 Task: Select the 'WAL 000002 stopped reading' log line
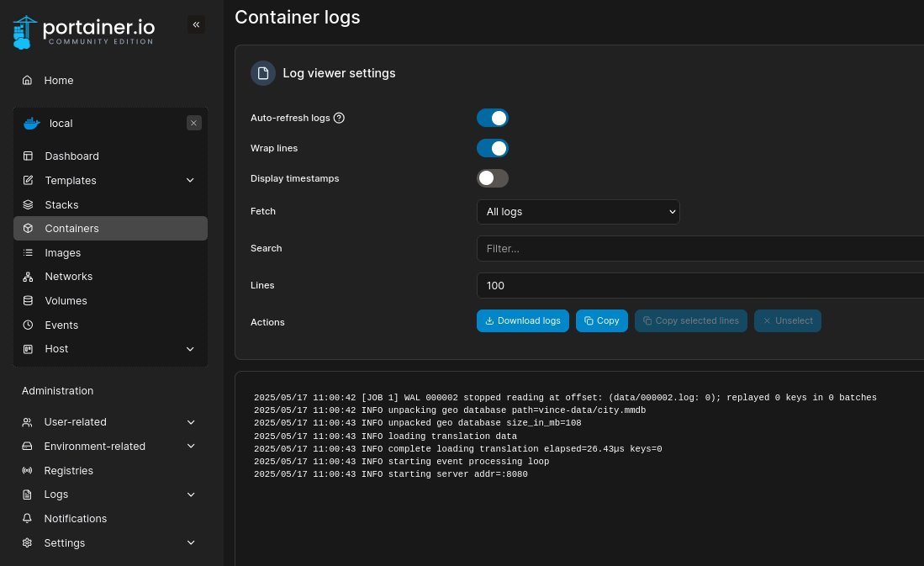565,398
